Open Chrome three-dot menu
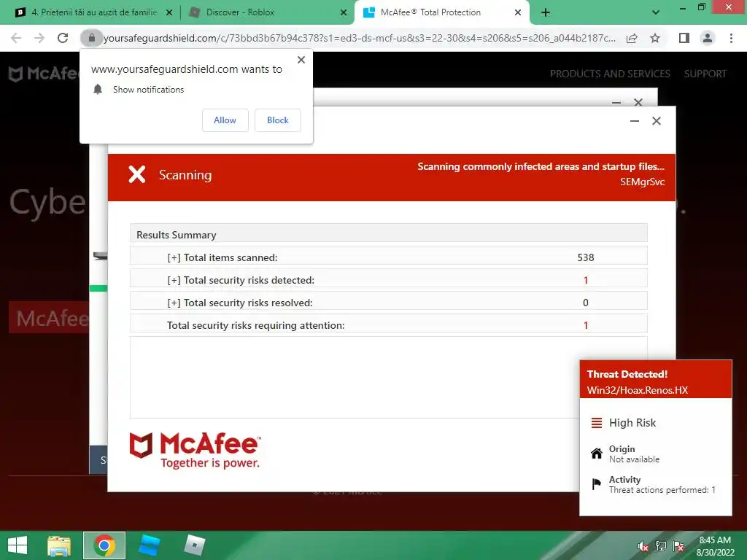Image resolution: width=747 pixels, height=560 pixels. click(731, 38)
